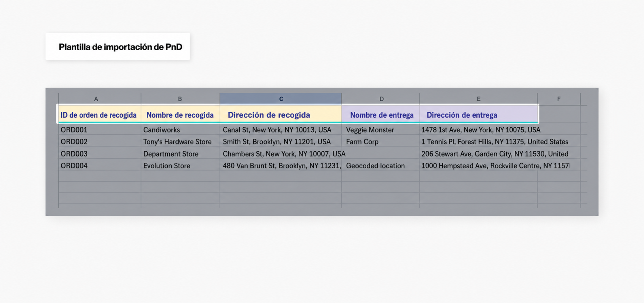Screen dimensions: 644x303
Task: Select cell ORD001
Action: click(99, 129)
